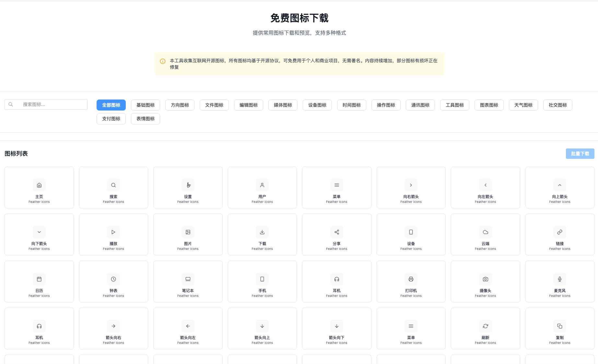This screenshot has height=364, width=598.
Task: Click the 麦克风 microphone icon
Action: point(560,279)
